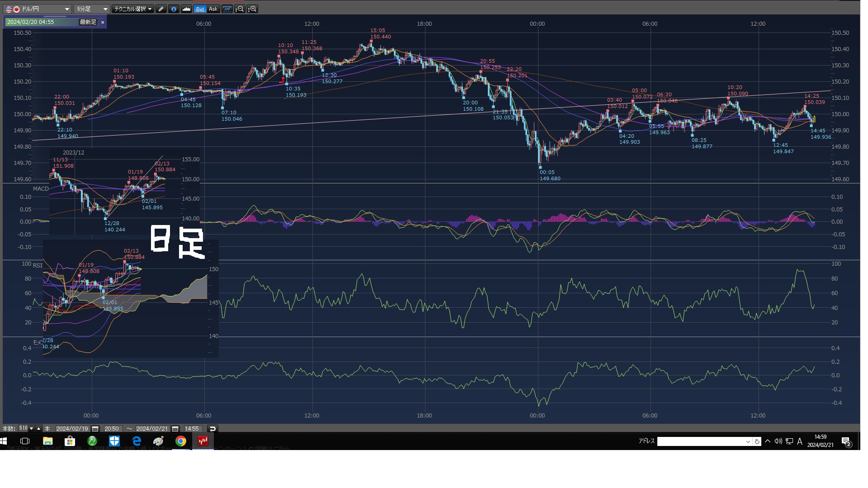Open the テクニカル選択 menu
The image size is (868, 488).
coord(133,9)
